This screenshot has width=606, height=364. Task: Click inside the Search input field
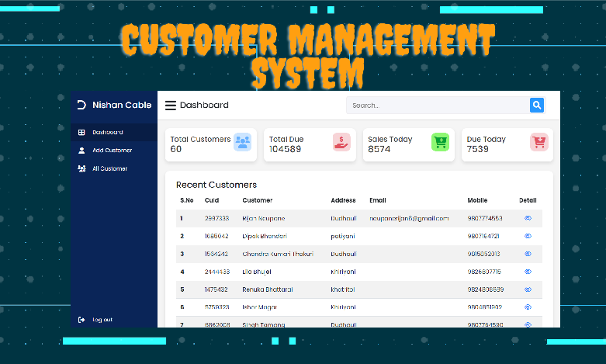click(x=437, y=106)
